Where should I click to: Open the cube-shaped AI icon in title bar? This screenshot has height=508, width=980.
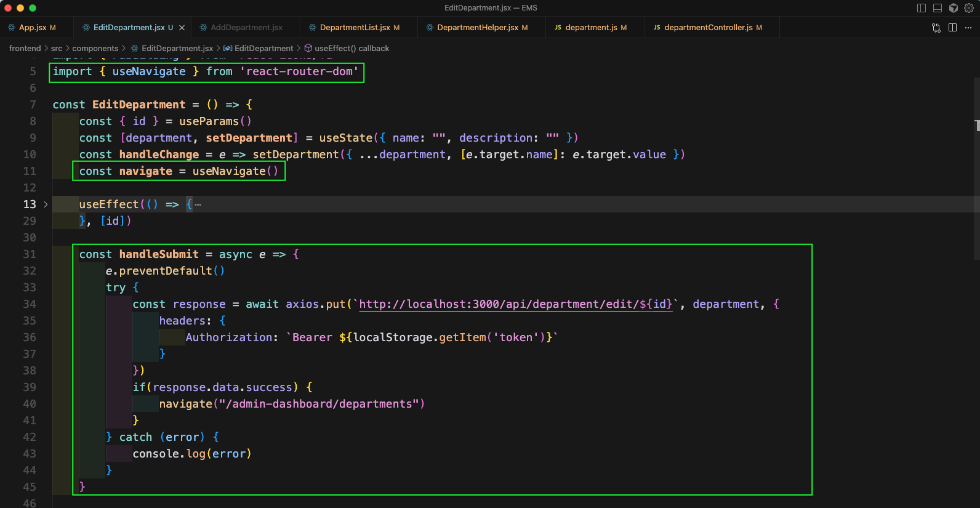(954, 8)
